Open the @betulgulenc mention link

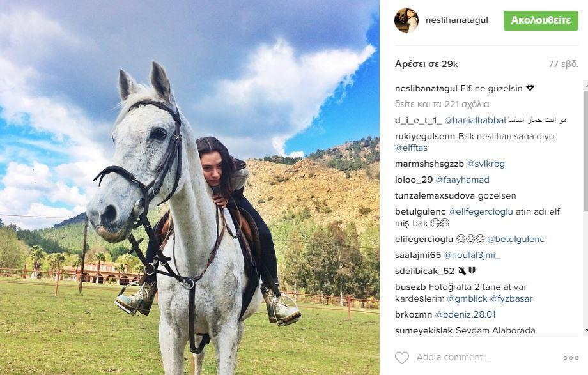click(516, 239)
